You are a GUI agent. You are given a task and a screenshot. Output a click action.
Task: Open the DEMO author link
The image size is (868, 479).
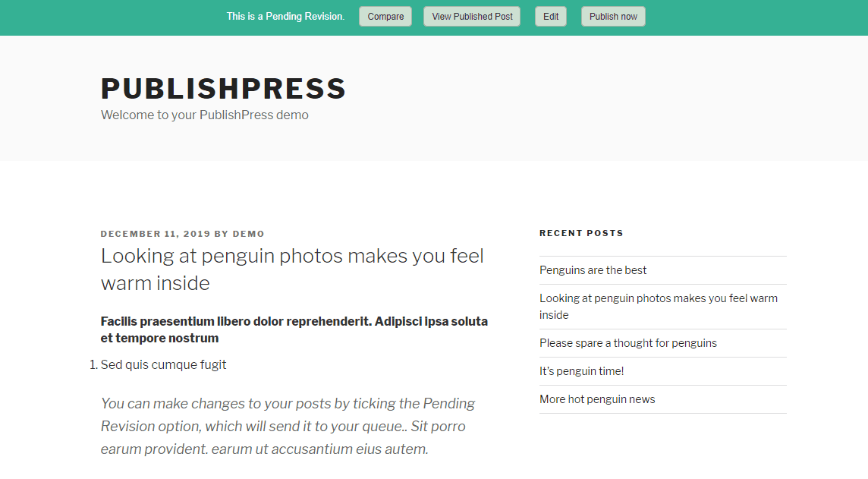click(248, 234)
